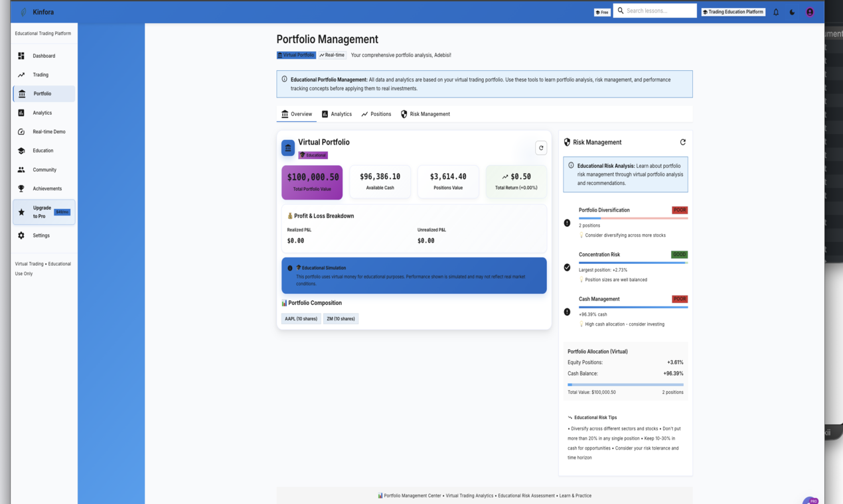This screenshot has width=843, height=504.
Task: Click the Concentration Risk progress bar
Action: 633,263
